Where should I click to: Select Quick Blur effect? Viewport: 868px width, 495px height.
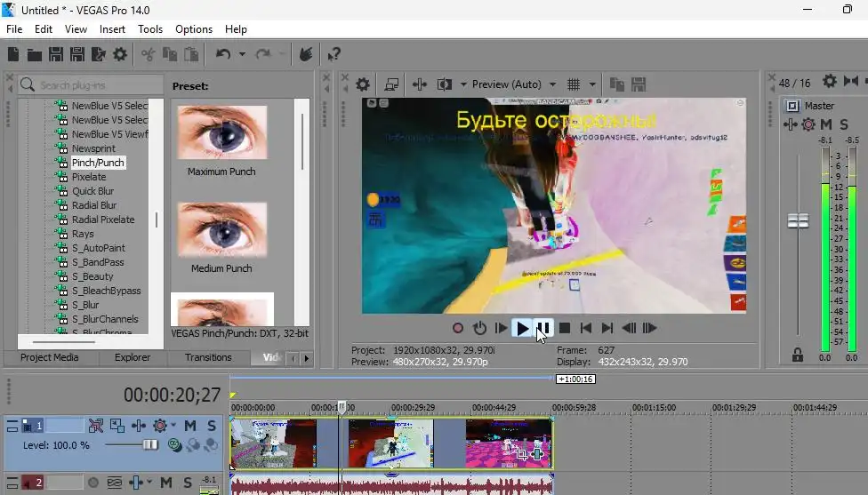tap(92, 191)
